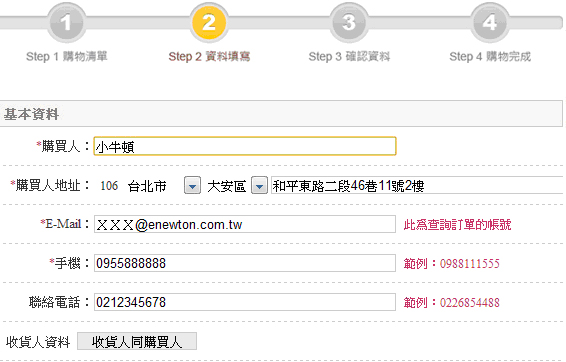Click the 收貨人同購買人 button
Viewport: 566px width, 362px height.
[137, 341]
